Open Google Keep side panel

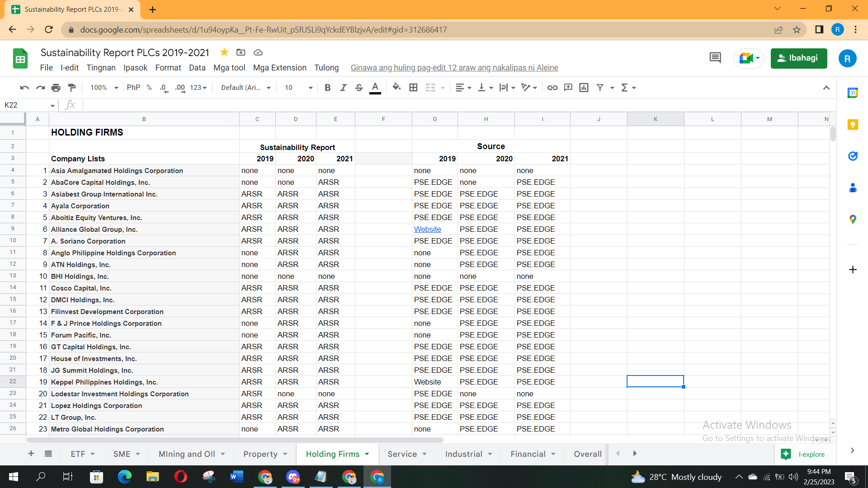point(853,125)
